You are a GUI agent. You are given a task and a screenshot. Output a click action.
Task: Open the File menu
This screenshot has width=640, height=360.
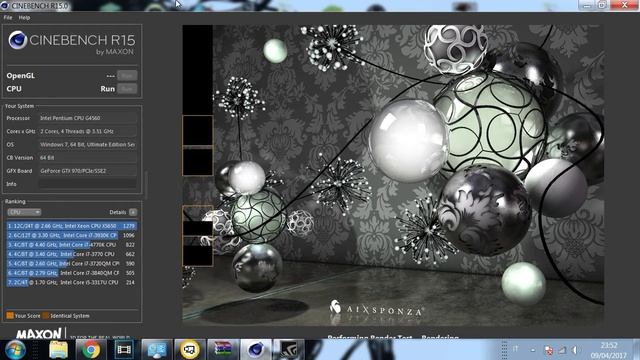coord(8,18)
